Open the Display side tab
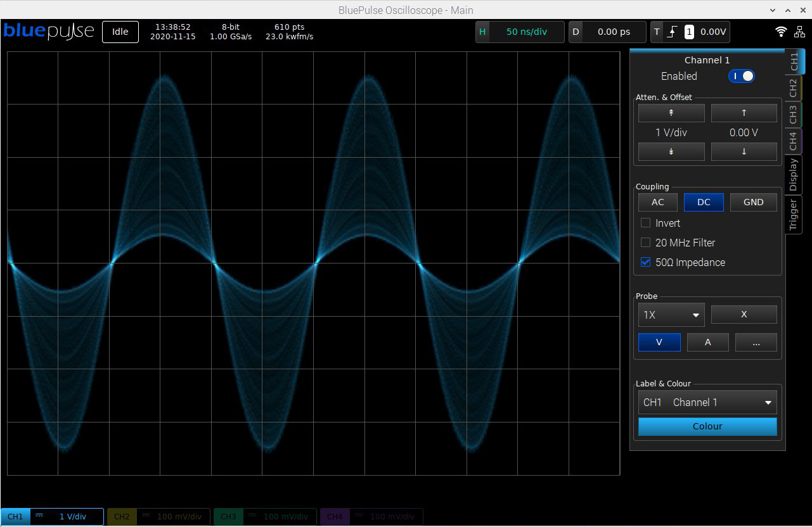Viewport: 812px width, 527px height. [794, 175]
